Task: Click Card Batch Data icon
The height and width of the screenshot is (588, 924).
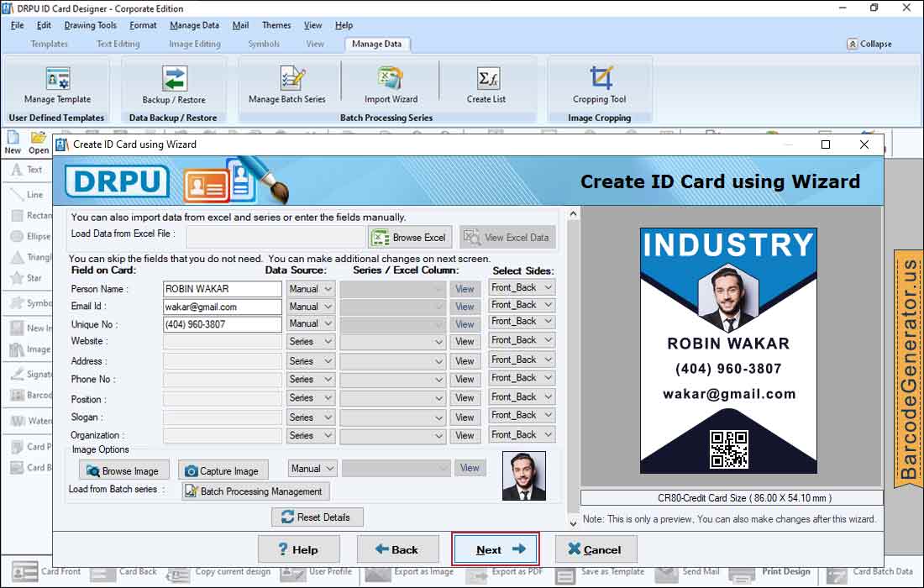Action: point(869,572)
